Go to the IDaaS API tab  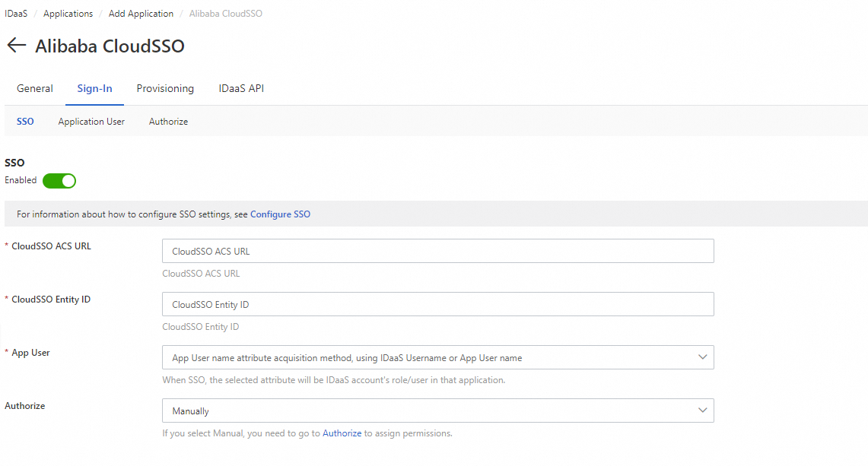(x=241, y=88)
